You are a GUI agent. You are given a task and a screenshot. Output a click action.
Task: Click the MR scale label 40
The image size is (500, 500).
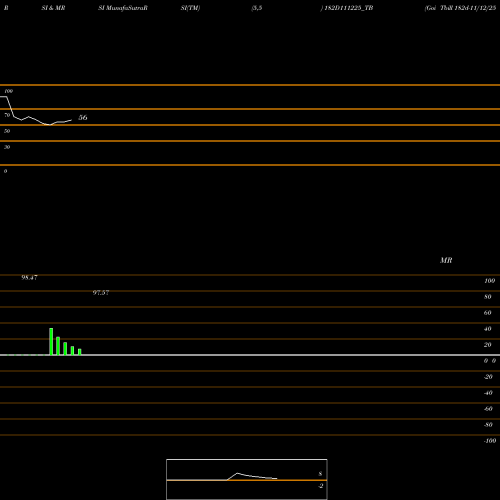(x=488, y=329)
